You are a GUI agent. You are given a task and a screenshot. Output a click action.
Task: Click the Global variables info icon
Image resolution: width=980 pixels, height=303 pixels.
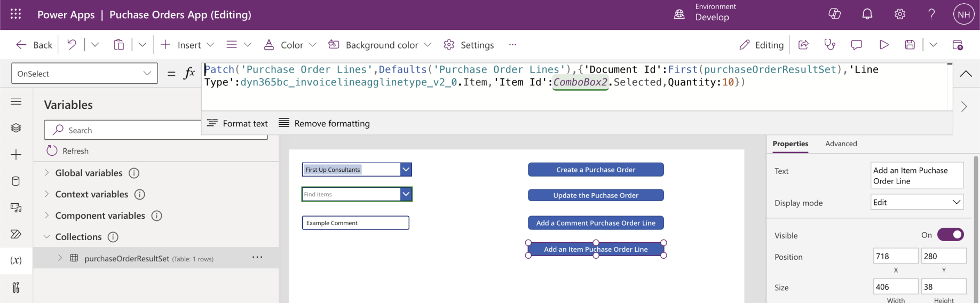pyautogui.click(x=134, y=173)
